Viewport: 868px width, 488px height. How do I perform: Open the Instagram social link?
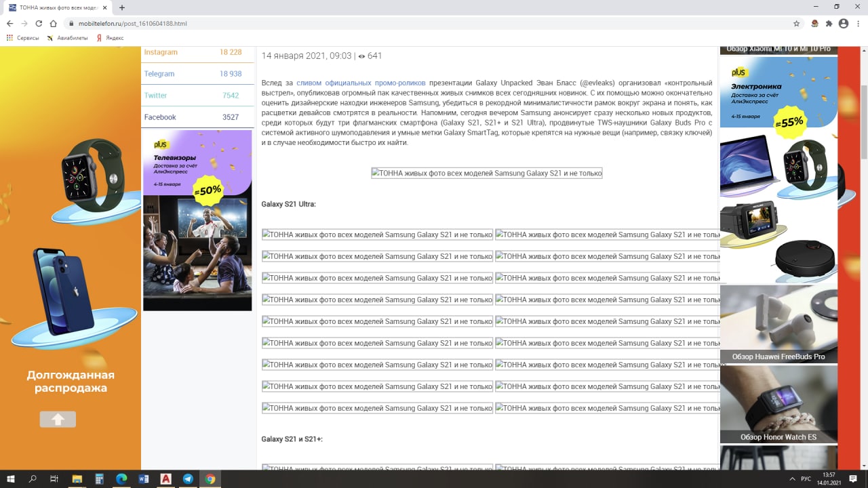(161, 52)
